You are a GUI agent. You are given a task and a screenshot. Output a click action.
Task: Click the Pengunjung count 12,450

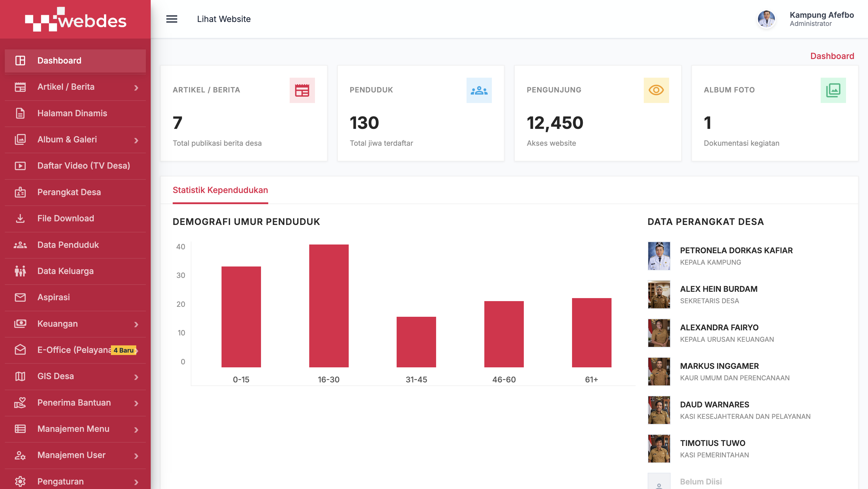[x=555, y=123]
